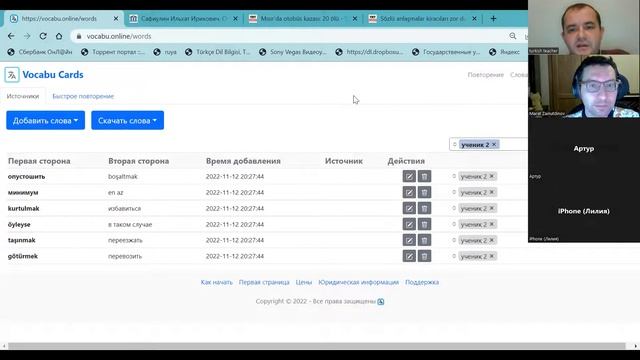640x360 pixels.
Task: Edit the минимум word row
Action: click(409, 192)
